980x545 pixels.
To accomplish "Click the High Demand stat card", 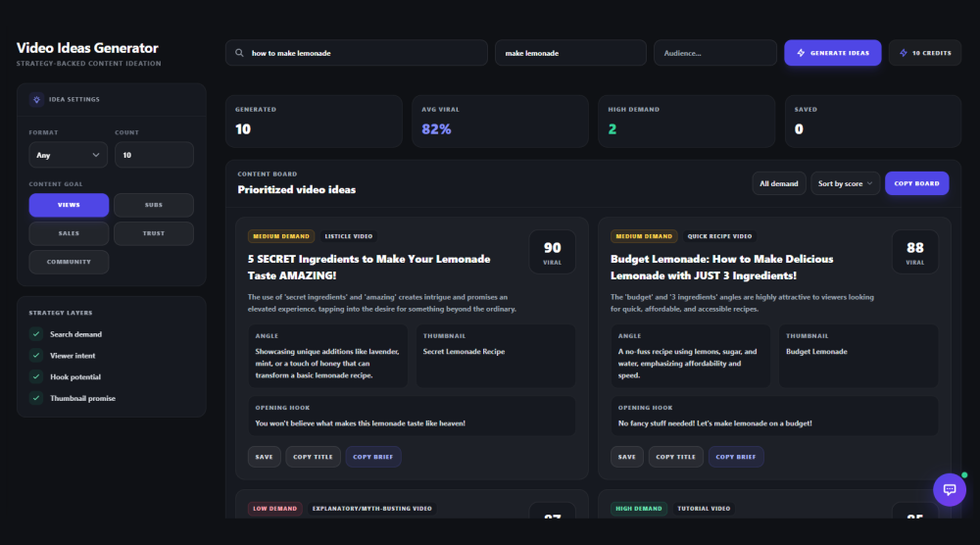I will (686, 122).
